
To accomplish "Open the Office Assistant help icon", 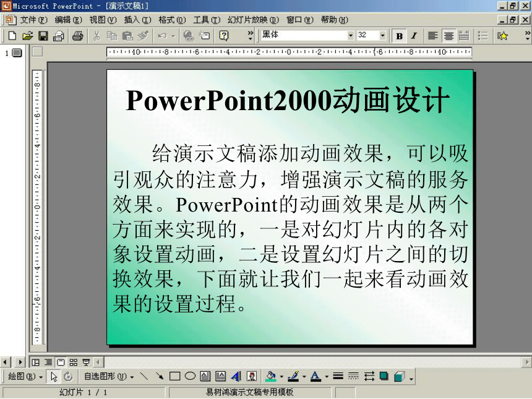I will 224,36.
